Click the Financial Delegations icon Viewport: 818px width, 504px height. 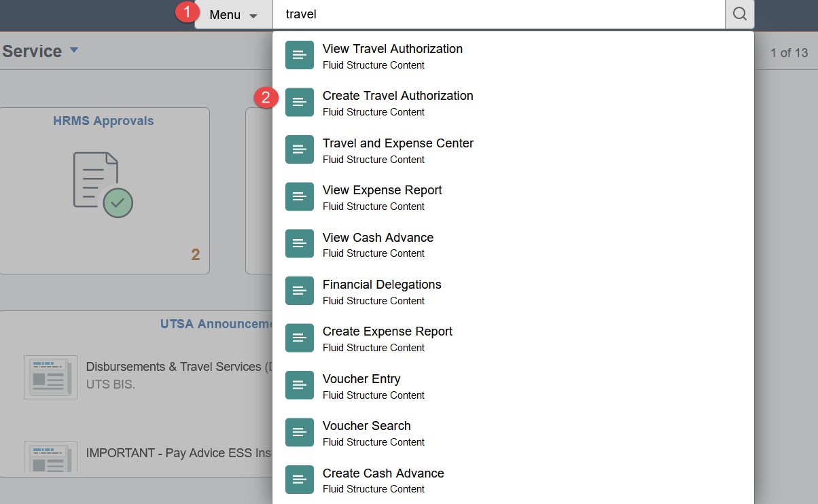pos(300,291)
